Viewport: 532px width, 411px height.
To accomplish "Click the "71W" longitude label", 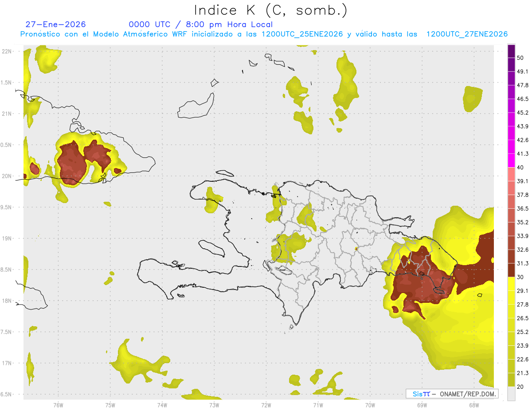I will click(x=318, y=405).
